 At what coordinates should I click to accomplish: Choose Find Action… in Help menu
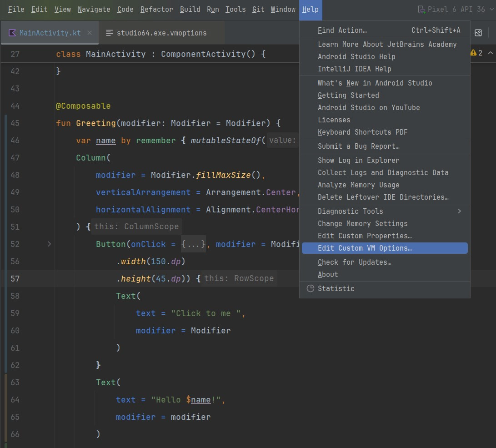[x=385, y=30]
